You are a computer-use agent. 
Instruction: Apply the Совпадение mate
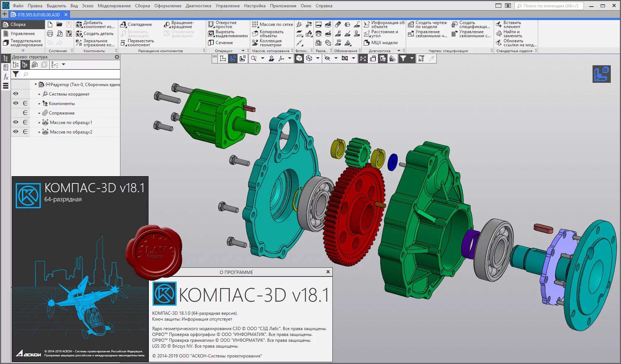[136, 24]
